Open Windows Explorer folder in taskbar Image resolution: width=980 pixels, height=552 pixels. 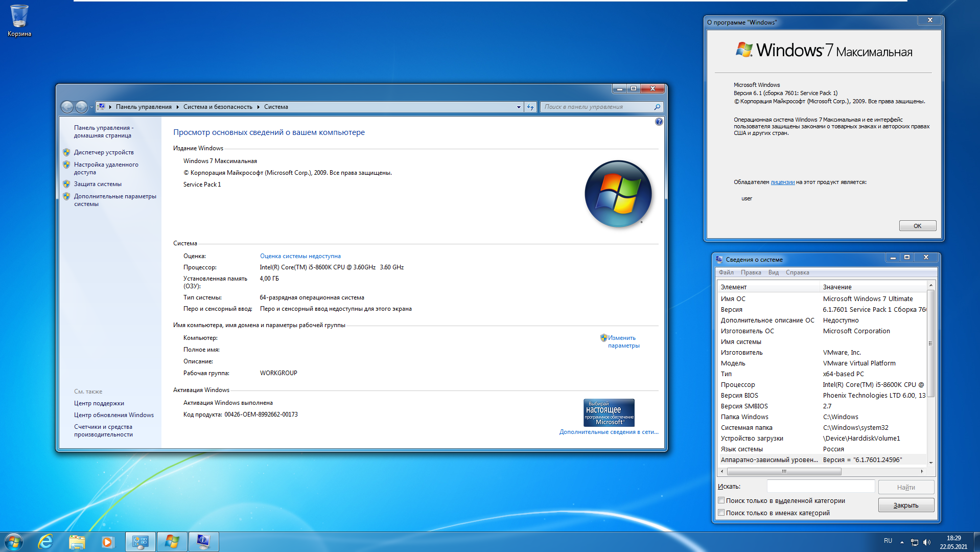(x=77, y=542)
